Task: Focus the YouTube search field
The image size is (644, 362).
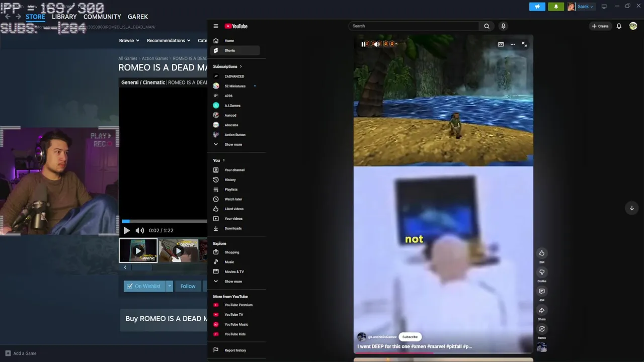Action: [x=414, y=26]
